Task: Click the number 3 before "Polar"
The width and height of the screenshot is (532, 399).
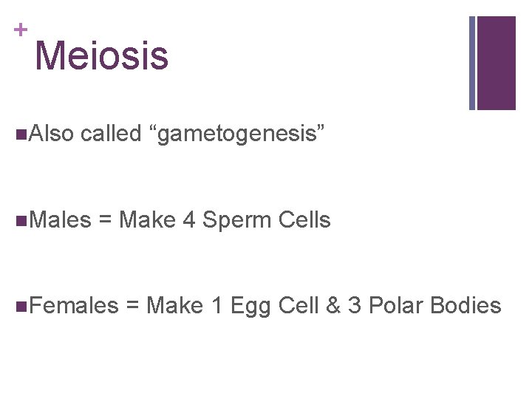Action: (354, 305)
